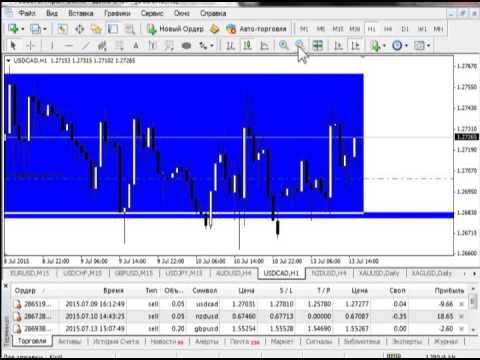Open the Файл menu
Screen dimensions: 480x360
click(27, 13)
